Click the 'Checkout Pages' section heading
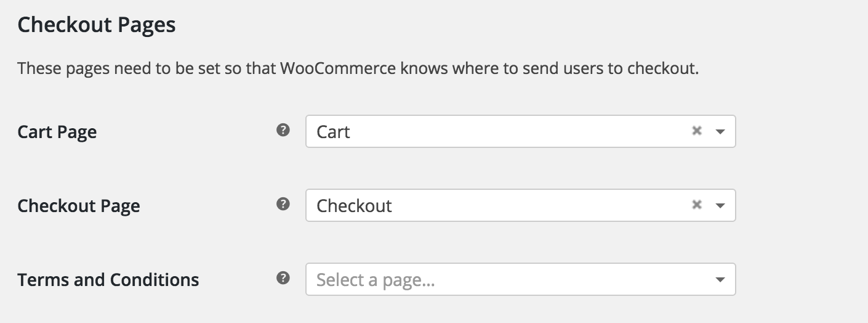Viewport: 868px width, 323px height. click(x=97, y=25)
